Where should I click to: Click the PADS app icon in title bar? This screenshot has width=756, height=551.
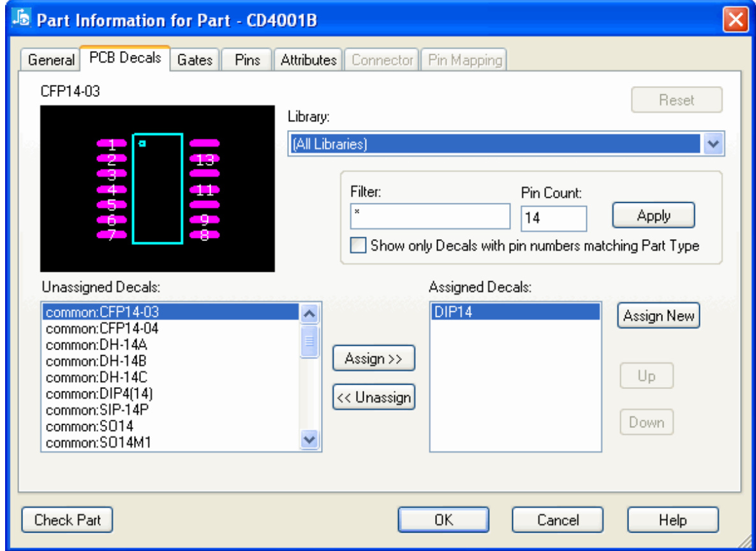(22, 19)
